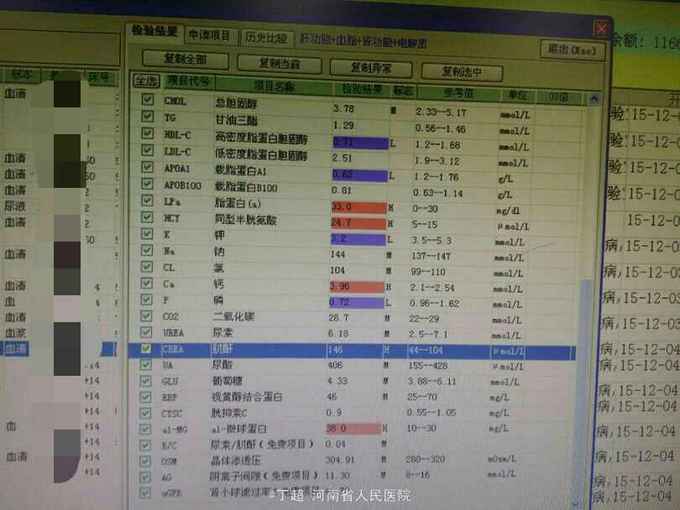Switch to the 申请项目 tab

click(x=210, y=36)
